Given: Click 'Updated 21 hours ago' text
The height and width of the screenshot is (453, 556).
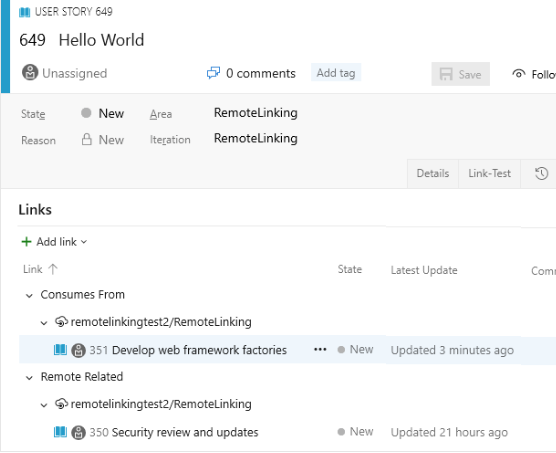Looking at the screenshot, I should tap(449, 432).
